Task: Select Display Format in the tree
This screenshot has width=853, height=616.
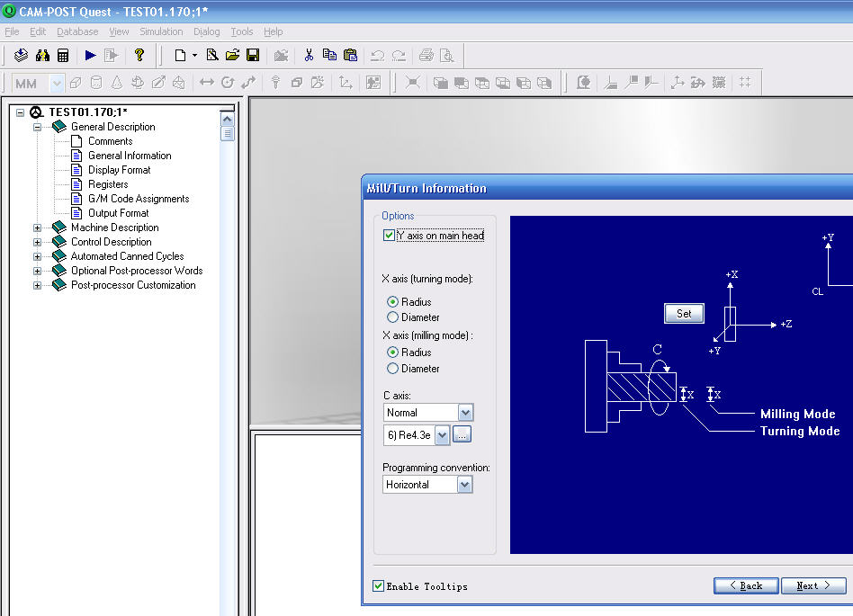Action: point(119,170)
